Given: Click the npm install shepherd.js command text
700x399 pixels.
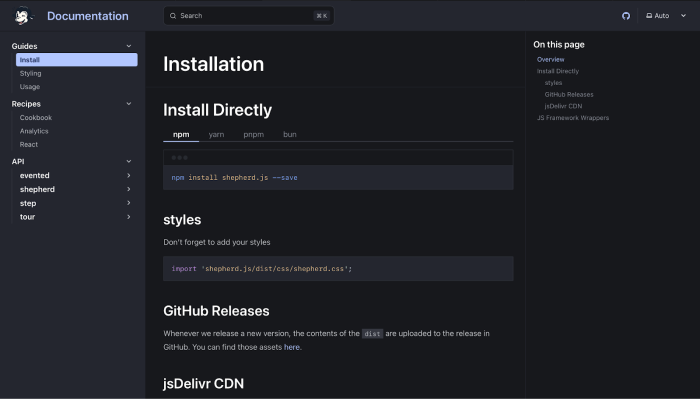Looking at the screenshot, I should [x=234, y=178].
